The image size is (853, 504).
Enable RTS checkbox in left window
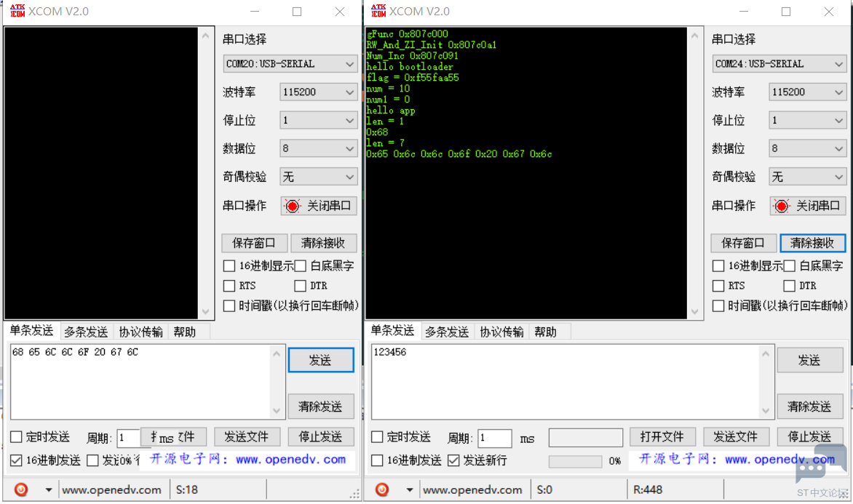click(229, 285)
